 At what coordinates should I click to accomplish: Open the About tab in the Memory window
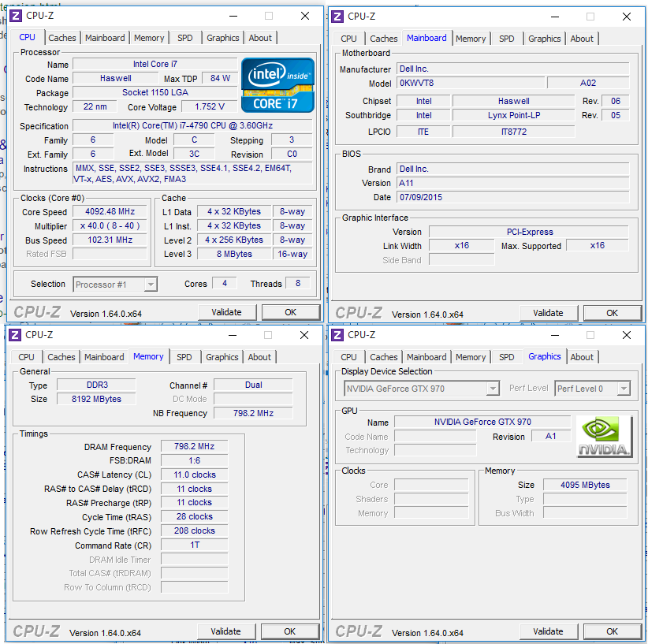click(x=259, y=357)
